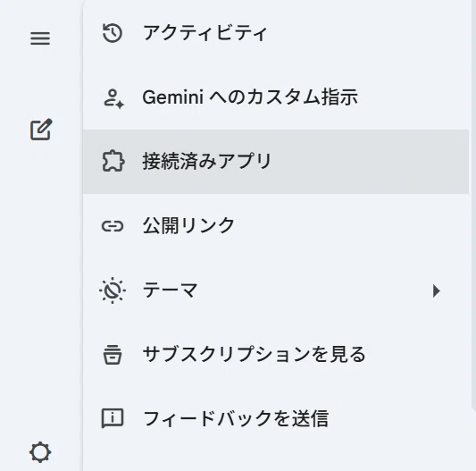Click the theme brightness sun icon

(x=113, y=290)
